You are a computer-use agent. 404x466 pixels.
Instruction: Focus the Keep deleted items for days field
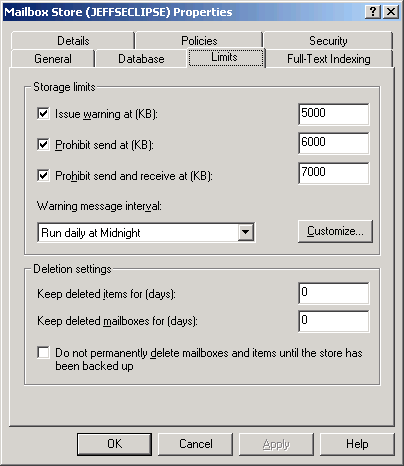(334, 293)
